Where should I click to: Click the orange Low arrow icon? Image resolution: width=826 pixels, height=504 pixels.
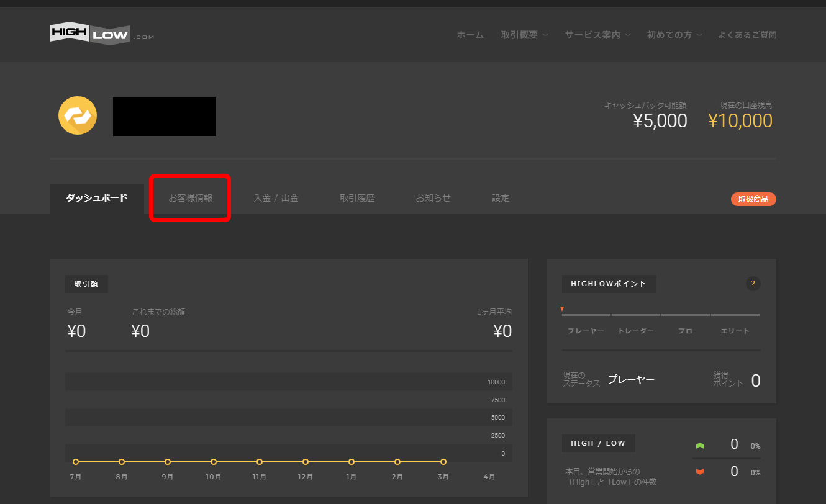coord(700,472)
